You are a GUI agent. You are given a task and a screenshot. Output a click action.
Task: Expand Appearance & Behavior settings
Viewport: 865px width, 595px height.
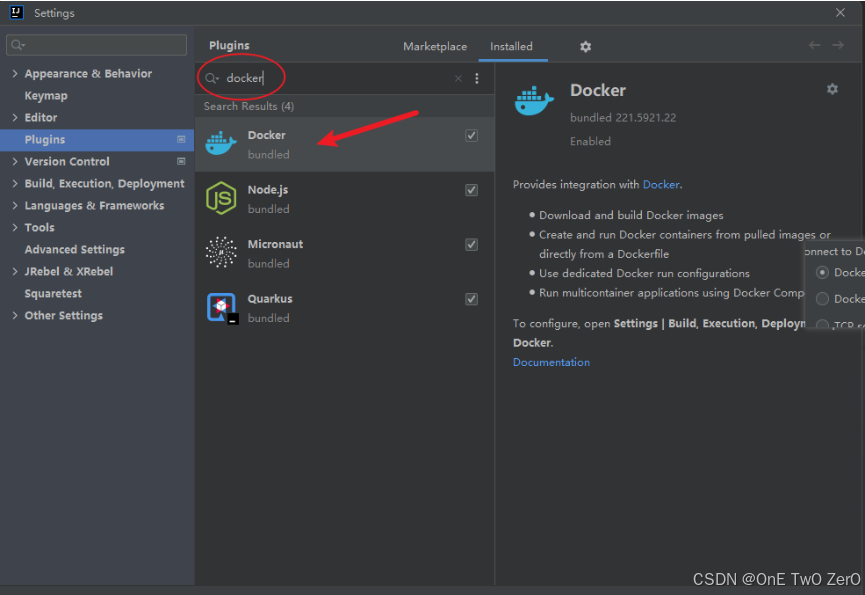click(x=15, y=73)
